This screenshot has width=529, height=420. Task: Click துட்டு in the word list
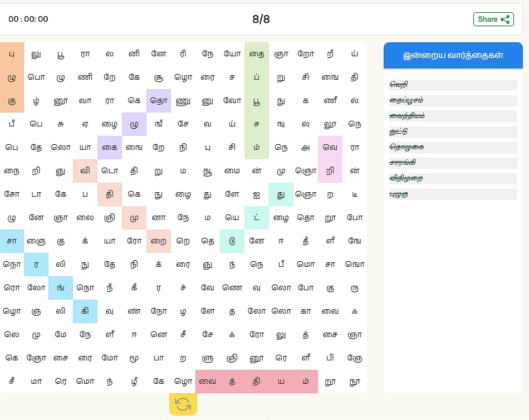(x=399, y=131)
